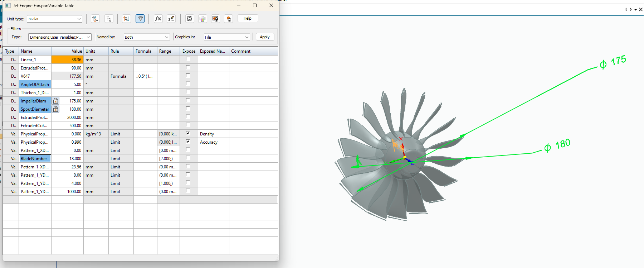
Task: Expand the filter Type dropdown
Action: click(x=60, y=37)
